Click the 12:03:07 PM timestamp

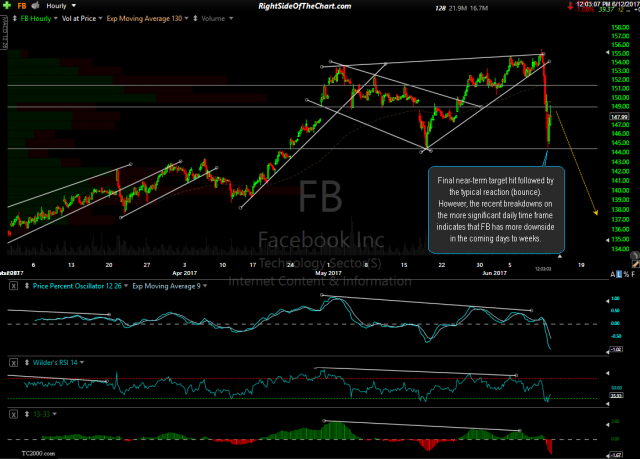pyautogui.click(x=593, y=4)
